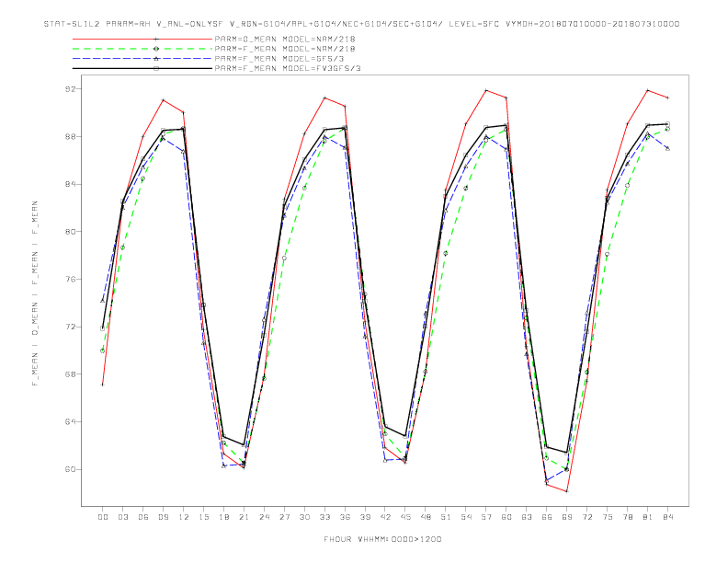Viewport: 728px width, 563px height.
Task: Click y-axis tick label '68'
Action: [x=71, y=373]
